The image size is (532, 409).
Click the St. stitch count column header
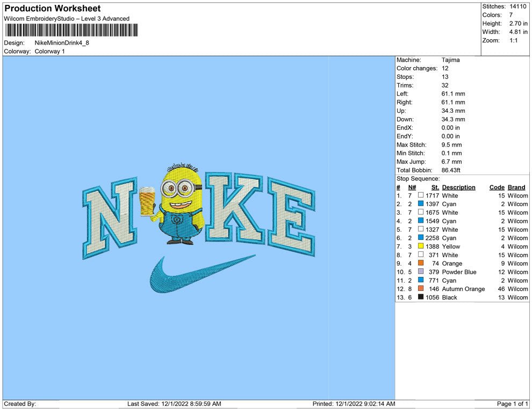coord(435,187)
